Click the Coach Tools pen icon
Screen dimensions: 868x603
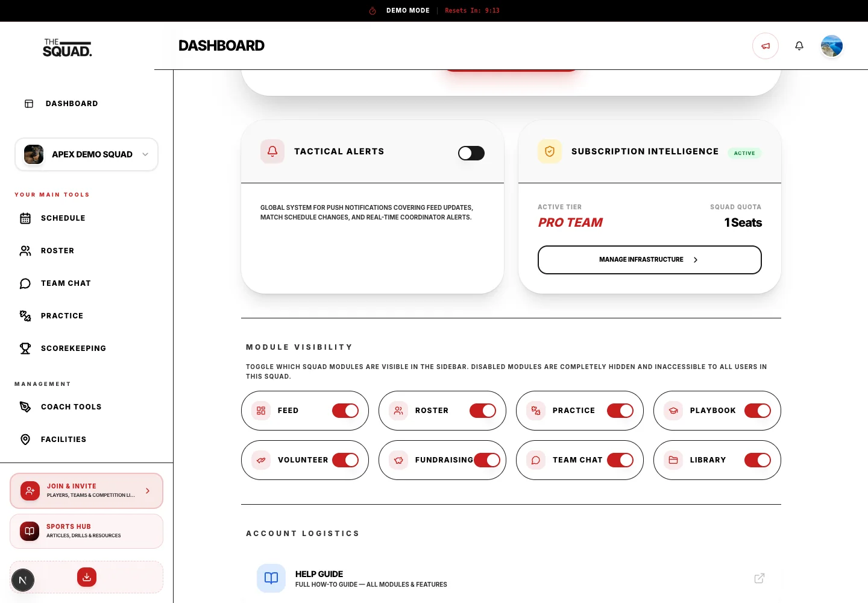pyautogui.click(x=25, y=407)
